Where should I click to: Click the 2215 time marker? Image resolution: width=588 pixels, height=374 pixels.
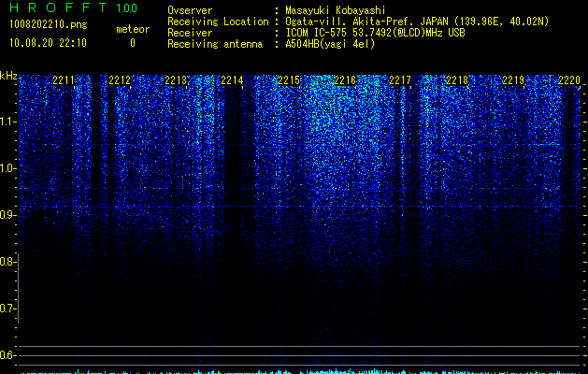(289, 80)
